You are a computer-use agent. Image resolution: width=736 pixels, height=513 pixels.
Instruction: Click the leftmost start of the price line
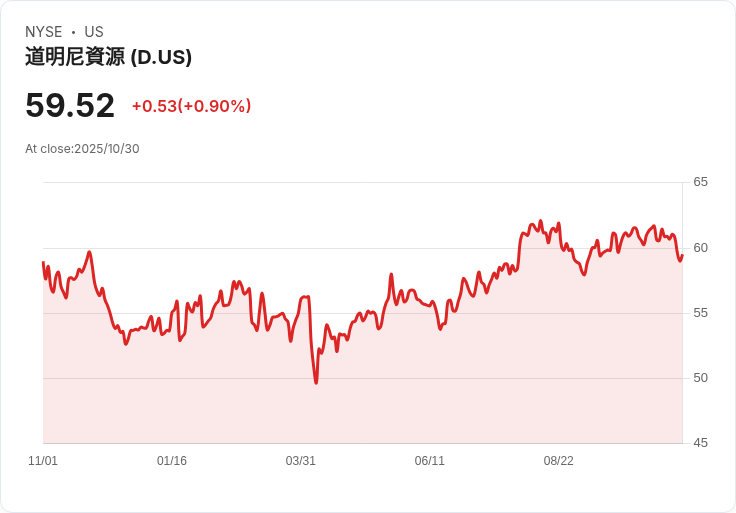tap(43, 263)
